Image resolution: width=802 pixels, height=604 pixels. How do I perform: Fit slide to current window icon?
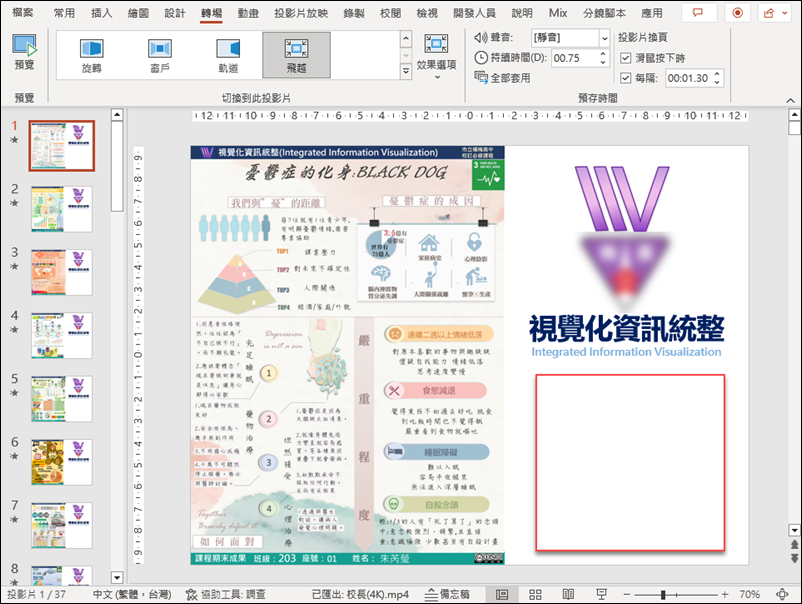782,594
